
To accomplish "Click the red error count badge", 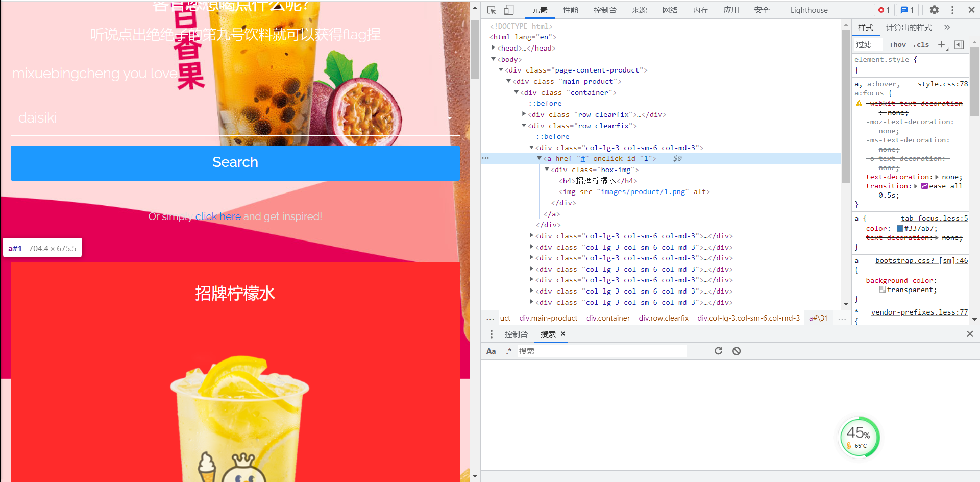I will (x=884, y=10).
